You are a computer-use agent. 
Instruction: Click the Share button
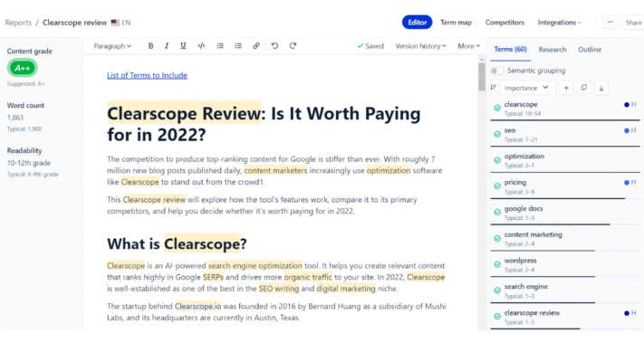[633, 23]
